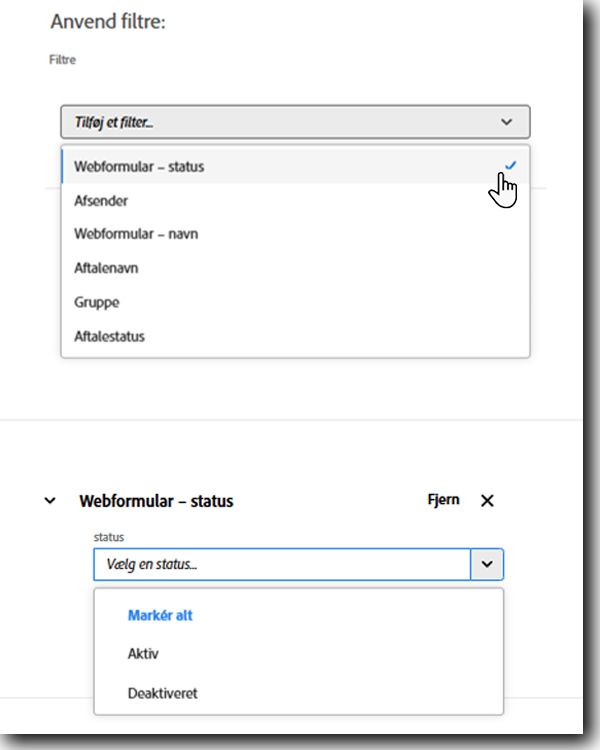Select the 'Deaktiveret' status option
Viewport: 600px width, 750px height.
[x=163, y=694]
